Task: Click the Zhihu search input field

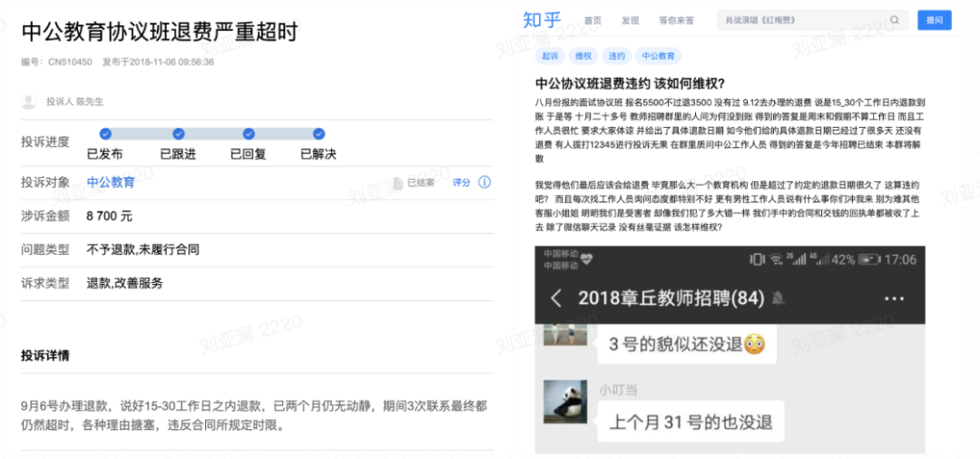Action: [803, 20]
